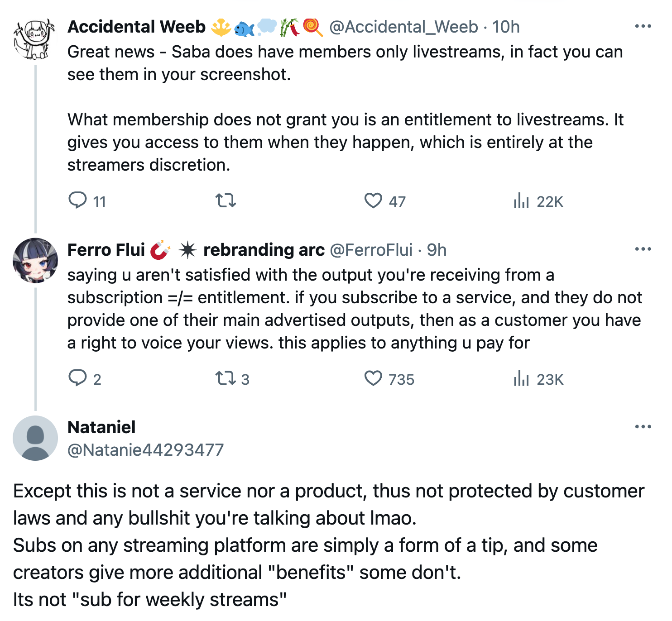
Task: Open Ferro Flui's avatar
Action: (35, 260)
